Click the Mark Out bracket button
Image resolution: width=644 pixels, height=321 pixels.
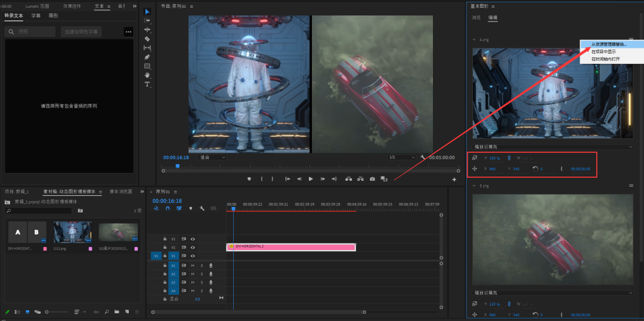pyautogui.click(x=273, y=179)
